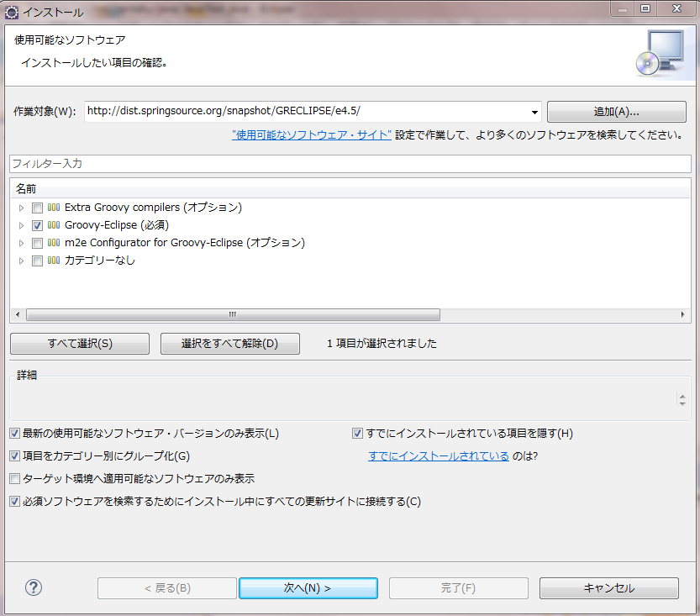Click the list's left scroll arrow
Screen dimensions: 700x616
click(18, 314)
